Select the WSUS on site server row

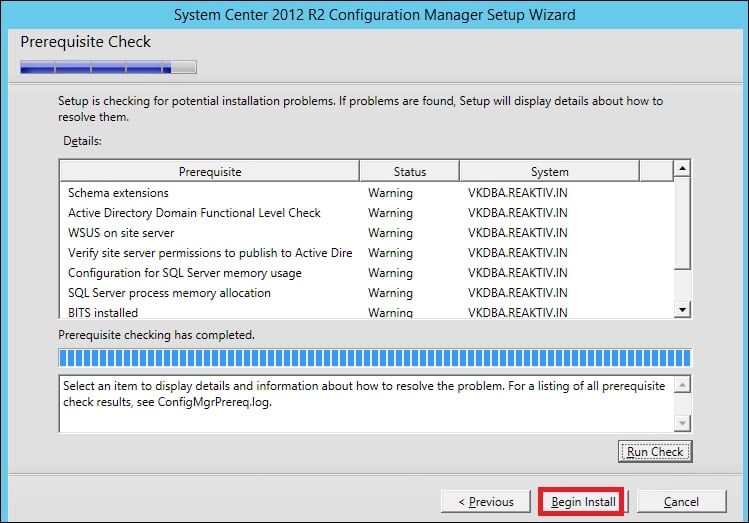[x=366, y=233]
